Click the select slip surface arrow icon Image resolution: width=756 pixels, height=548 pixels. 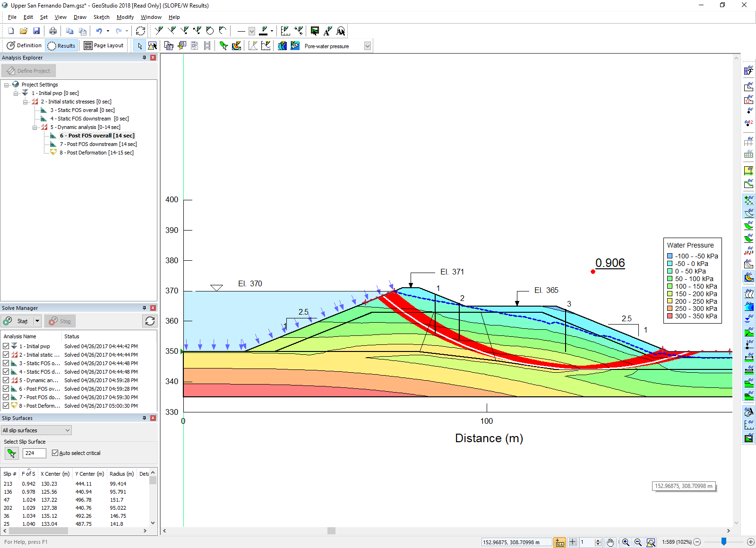pos(11,454)
